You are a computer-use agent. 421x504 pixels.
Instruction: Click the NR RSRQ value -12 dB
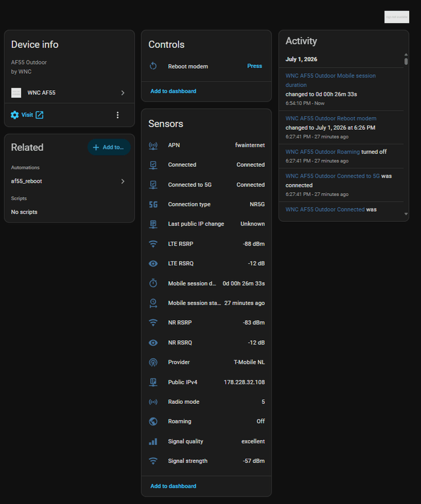coord(257,343)
